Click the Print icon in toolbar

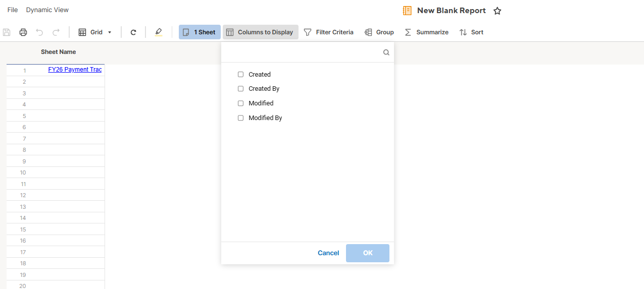[23, 32]
